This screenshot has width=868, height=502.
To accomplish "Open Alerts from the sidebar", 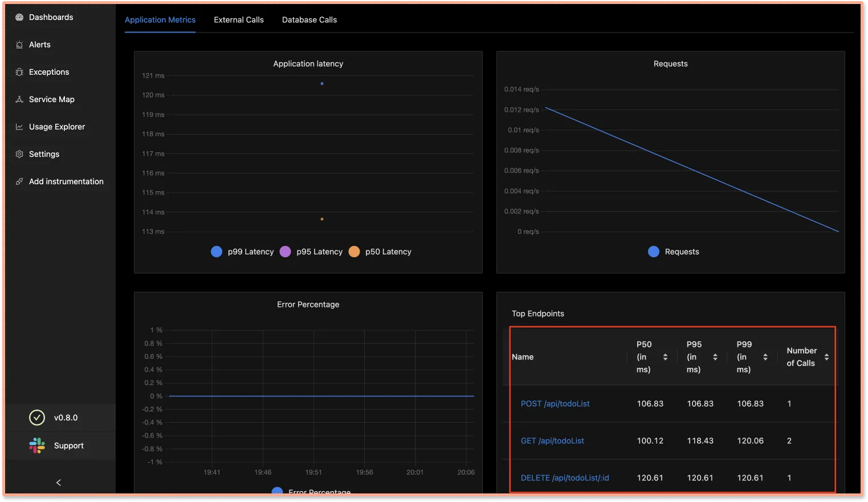I will tap(40, 44).
